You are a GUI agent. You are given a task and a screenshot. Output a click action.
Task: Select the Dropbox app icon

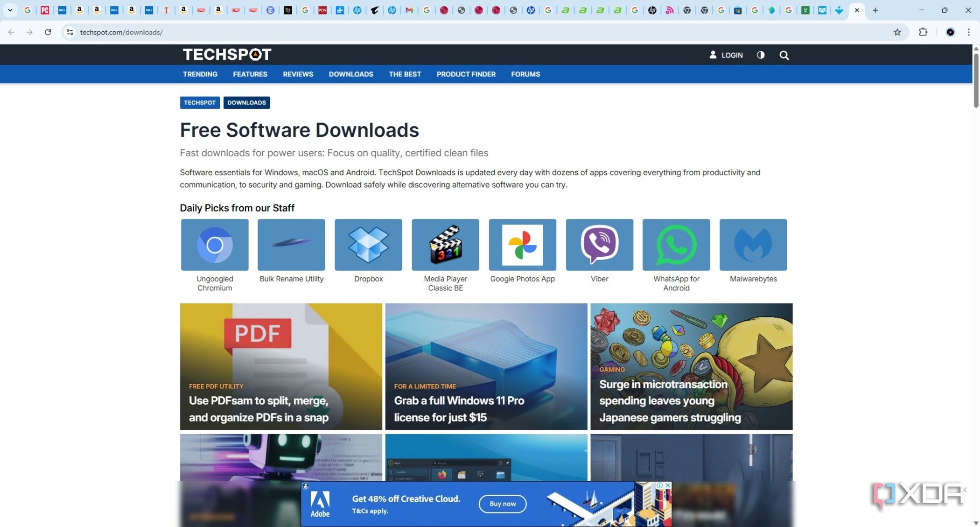point(368,245)
